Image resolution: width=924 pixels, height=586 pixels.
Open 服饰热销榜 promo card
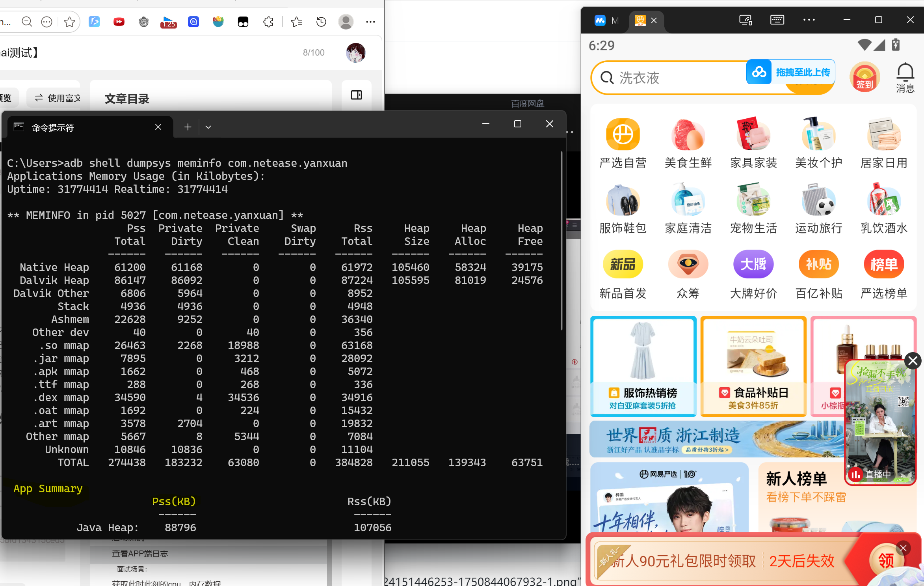coord(643,366)
